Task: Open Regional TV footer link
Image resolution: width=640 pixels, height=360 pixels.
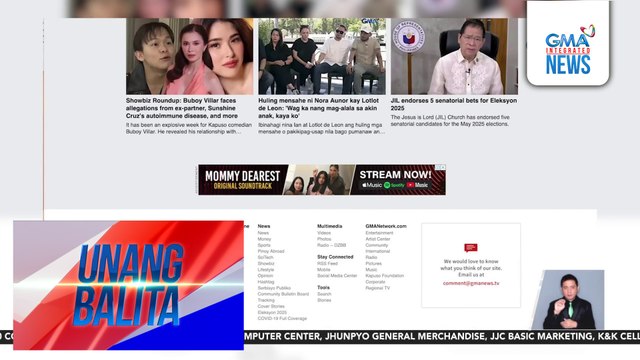Action: tap(378, 288)
